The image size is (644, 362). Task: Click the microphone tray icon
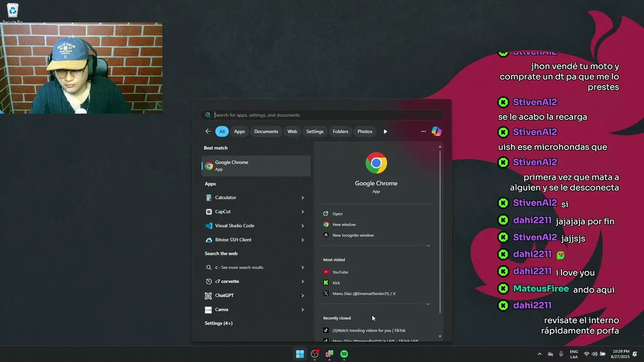561,354
